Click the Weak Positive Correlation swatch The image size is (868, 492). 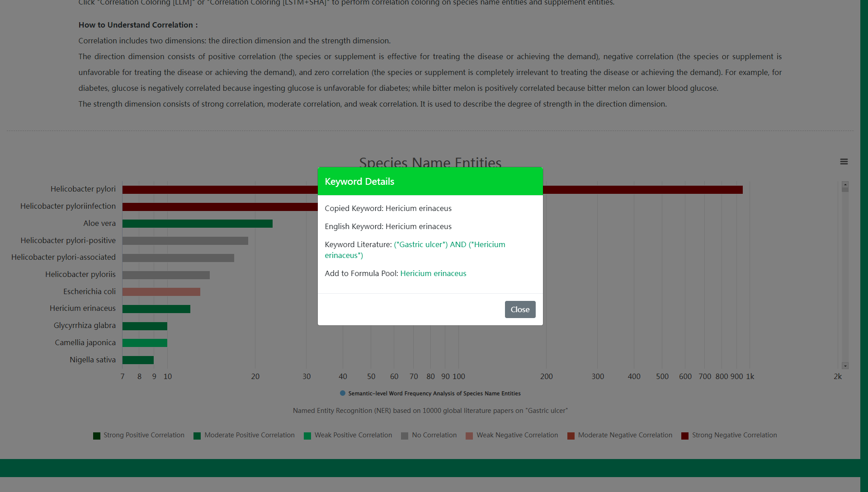307,436
